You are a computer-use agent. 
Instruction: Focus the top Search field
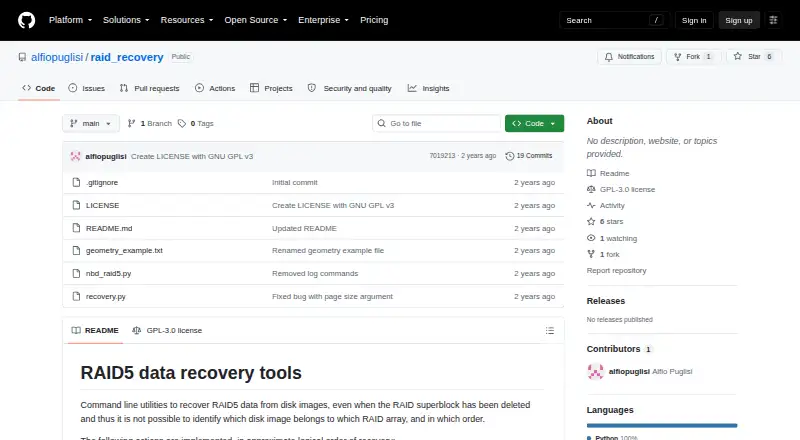pyautogui.click(x=614, y=20)
